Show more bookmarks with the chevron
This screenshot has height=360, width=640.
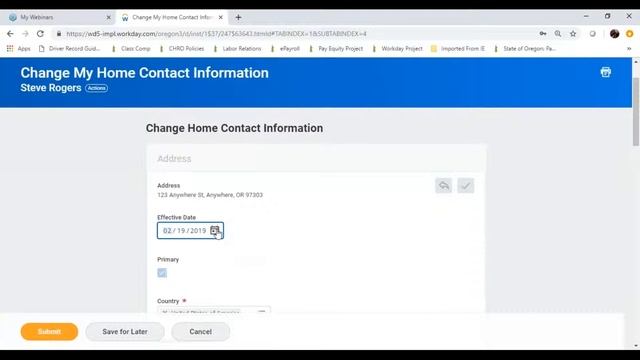tap(629, 49)
